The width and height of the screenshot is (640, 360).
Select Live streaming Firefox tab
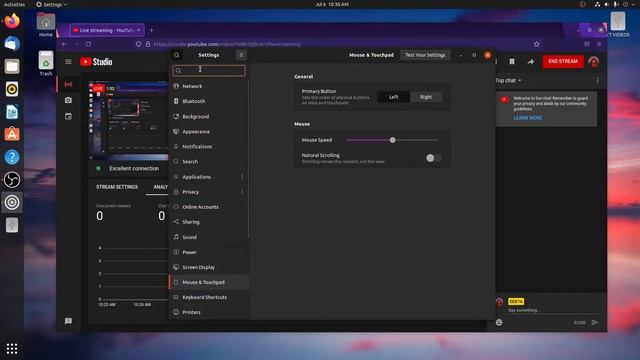107,30
